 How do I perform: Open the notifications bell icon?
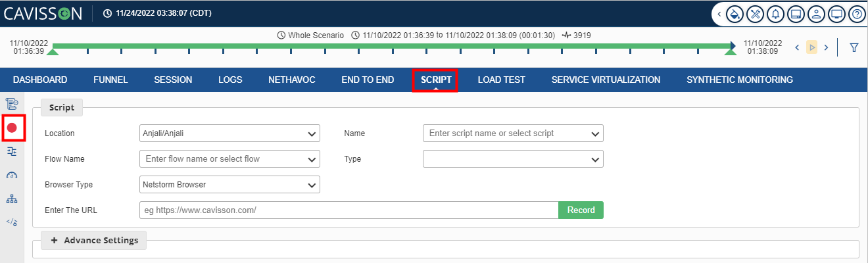(x=776, y=13)
